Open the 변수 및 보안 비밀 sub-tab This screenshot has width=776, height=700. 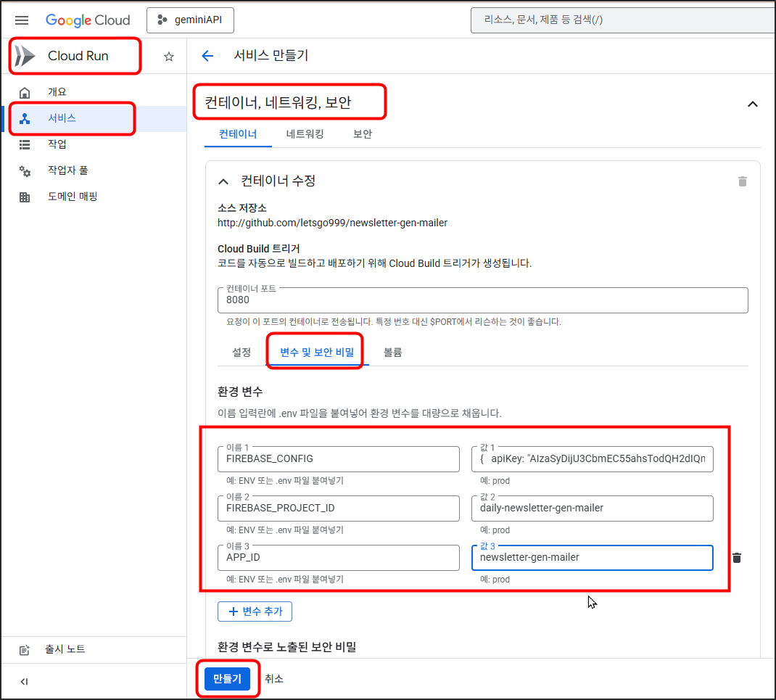(317, 353)
